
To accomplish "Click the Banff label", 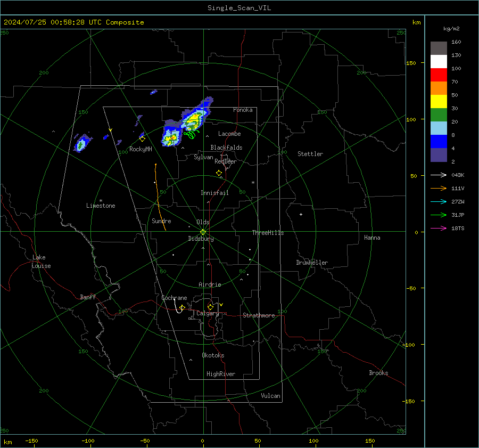I will pyautogui.click(x=88, y=297).
